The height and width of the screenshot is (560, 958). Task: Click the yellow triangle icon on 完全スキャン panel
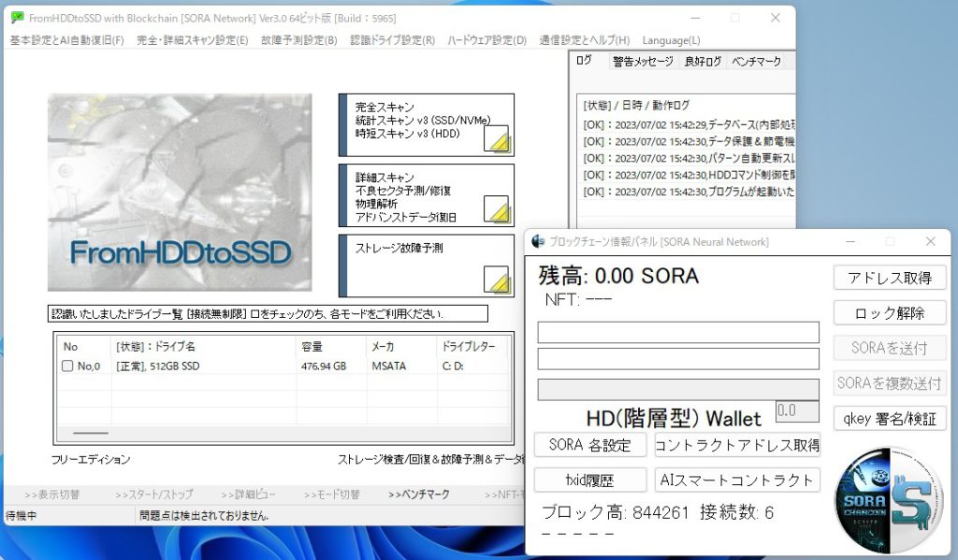pos(497,139)
